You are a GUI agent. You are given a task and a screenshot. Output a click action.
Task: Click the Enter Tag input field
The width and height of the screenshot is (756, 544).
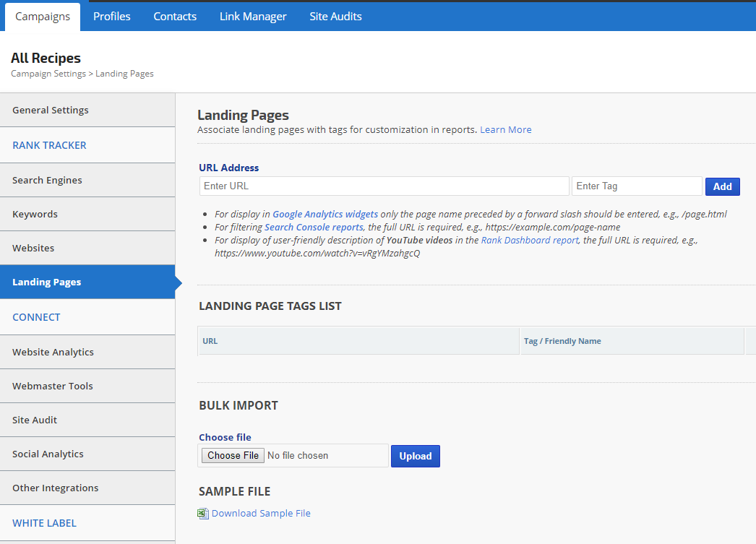pos(636,186)
